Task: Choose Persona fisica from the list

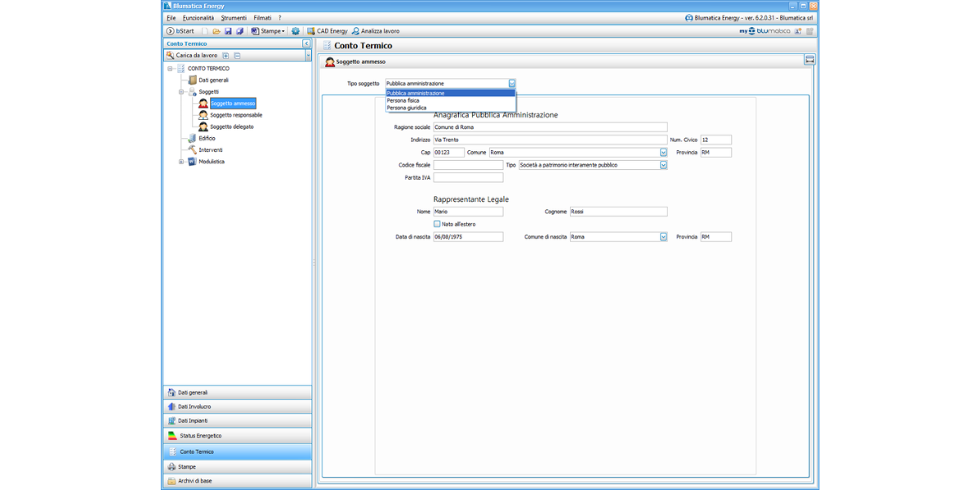Action: (451, 100)
